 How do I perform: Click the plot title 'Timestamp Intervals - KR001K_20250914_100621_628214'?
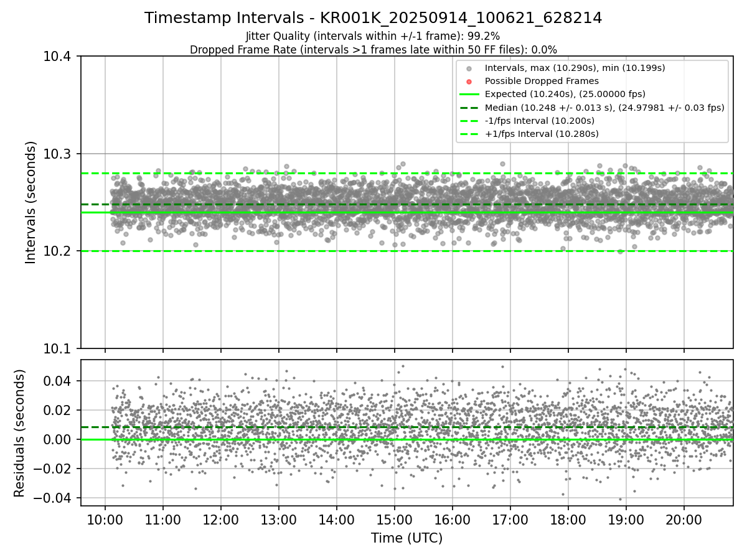click(374, 18)
